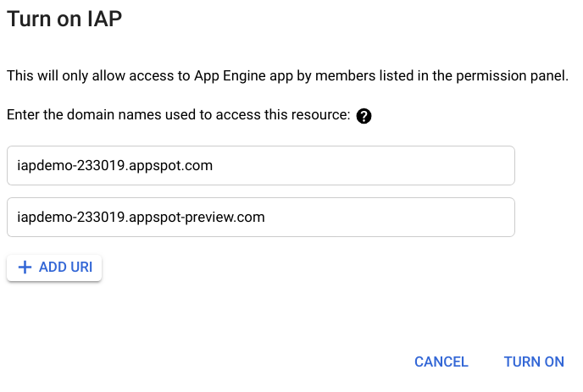Image resolution: width=583 pixels, height=392 pixels.
Task: Click the "Enter the domain names" label
Action: click(178, 115)
